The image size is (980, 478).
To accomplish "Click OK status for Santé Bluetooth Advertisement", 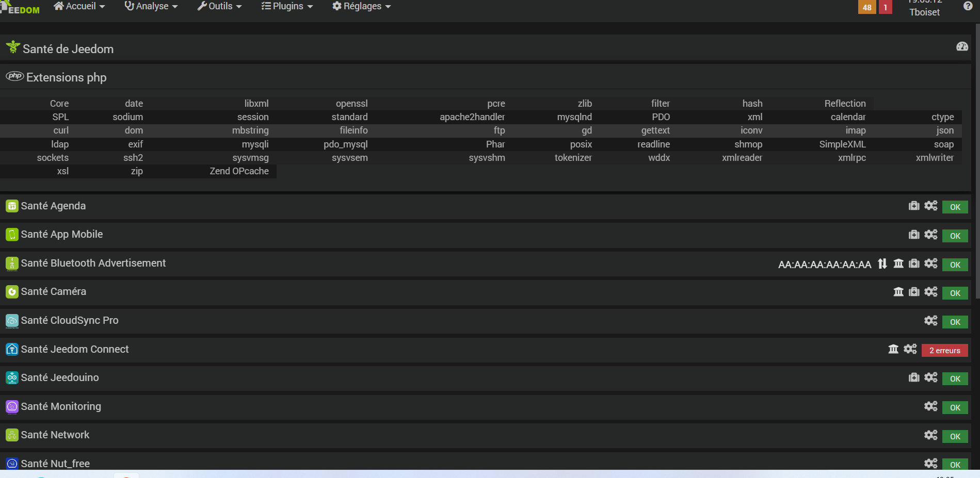I will pyautogui.click(x=955, y=265).
